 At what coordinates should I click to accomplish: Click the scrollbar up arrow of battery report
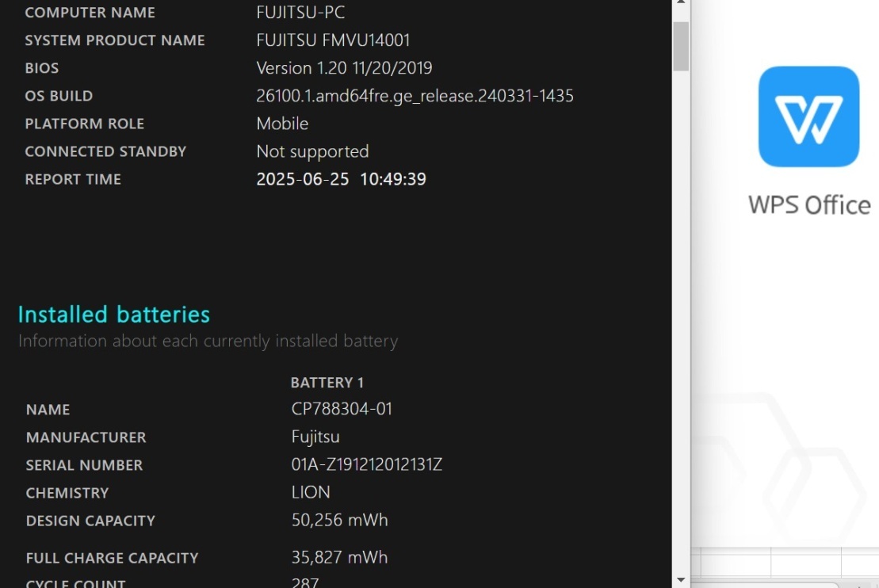681,3
